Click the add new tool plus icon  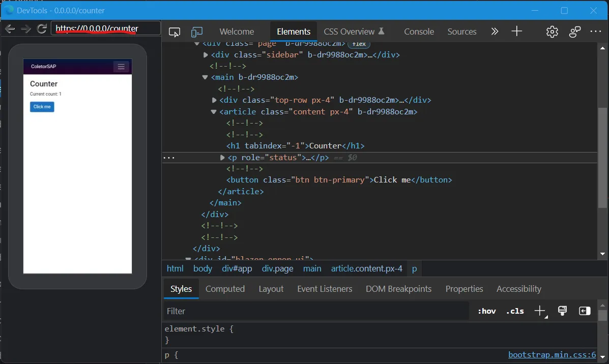pos(517,32)
